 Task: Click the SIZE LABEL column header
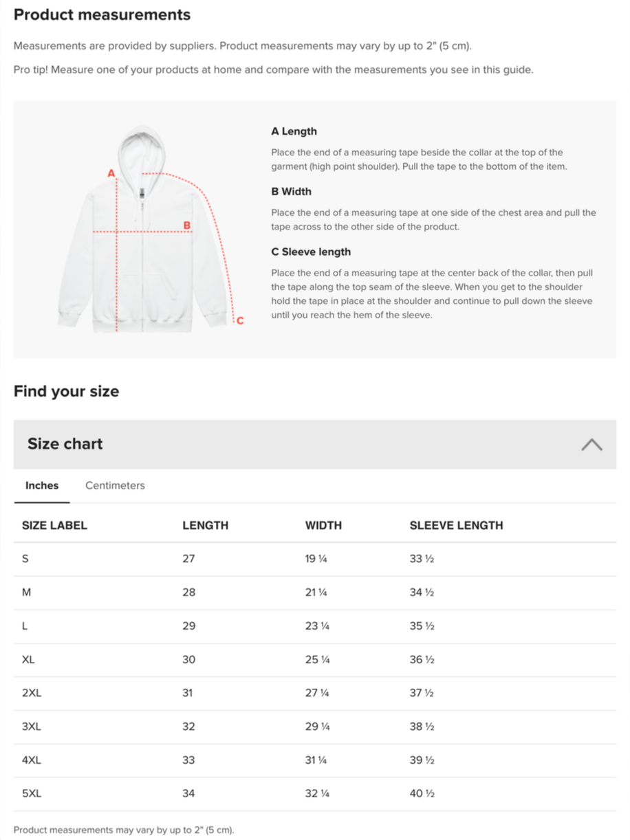click(x=54, y=525)
